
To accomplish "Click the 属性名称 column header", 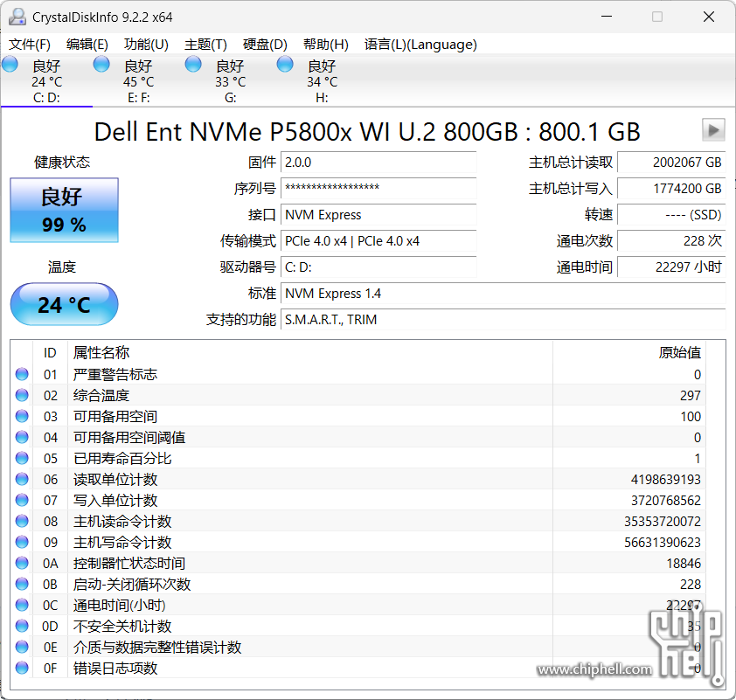I will (310, 353).
